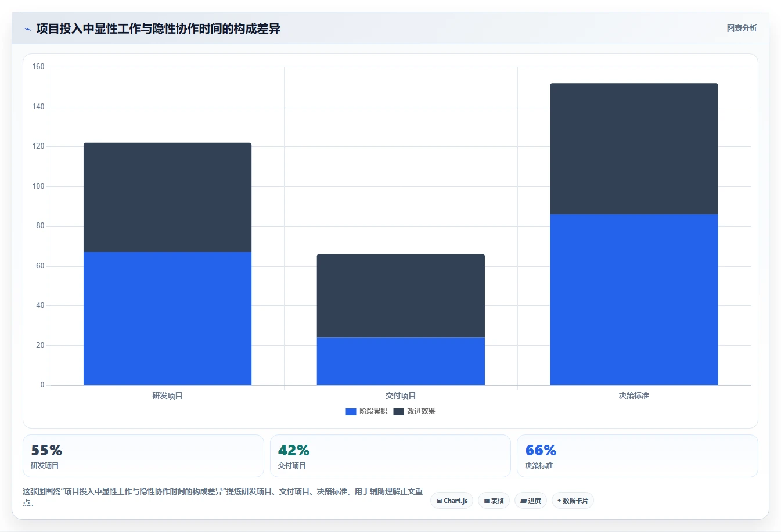This screenshot has width=781, height=532.
Task: Click the dark 改进效果 bar for 交付项目
Action: [x=401, y=296]
